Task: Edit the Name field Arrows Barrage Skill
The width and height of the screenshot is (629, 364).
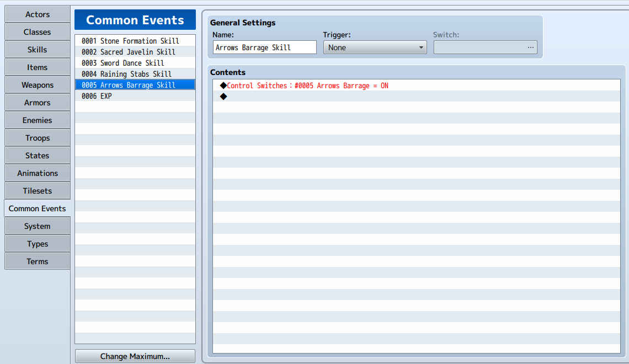Action: [265, 47]
